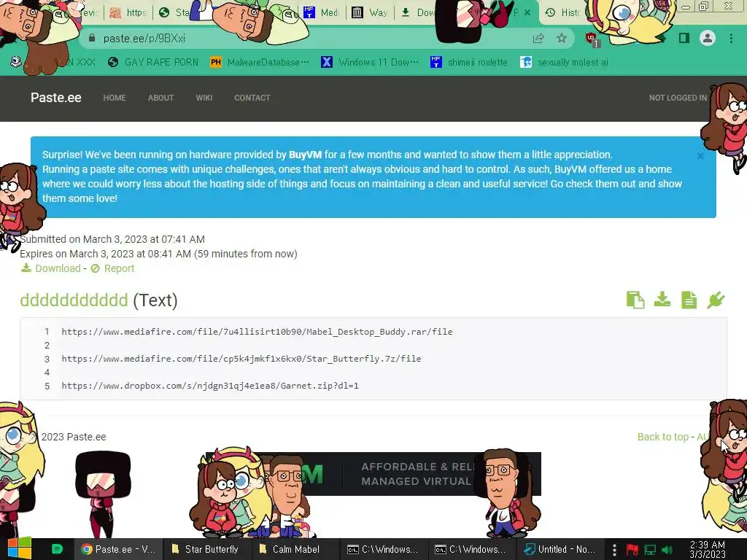747x560 pixels.
Task: Select the Star_Butterfly.7z mediafire line
Action: 241,359
